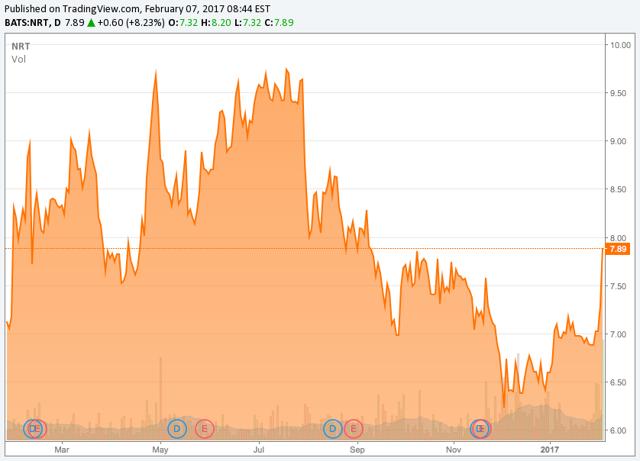
Task: Click the O:7.32 open value
Action: coord(182,22)
